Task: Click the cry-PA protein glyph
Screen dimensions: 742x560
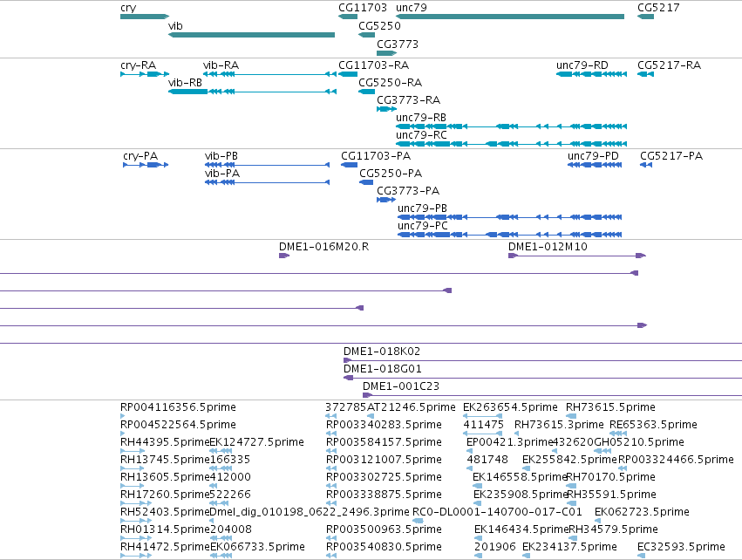Action: click(x=146, y=165)
